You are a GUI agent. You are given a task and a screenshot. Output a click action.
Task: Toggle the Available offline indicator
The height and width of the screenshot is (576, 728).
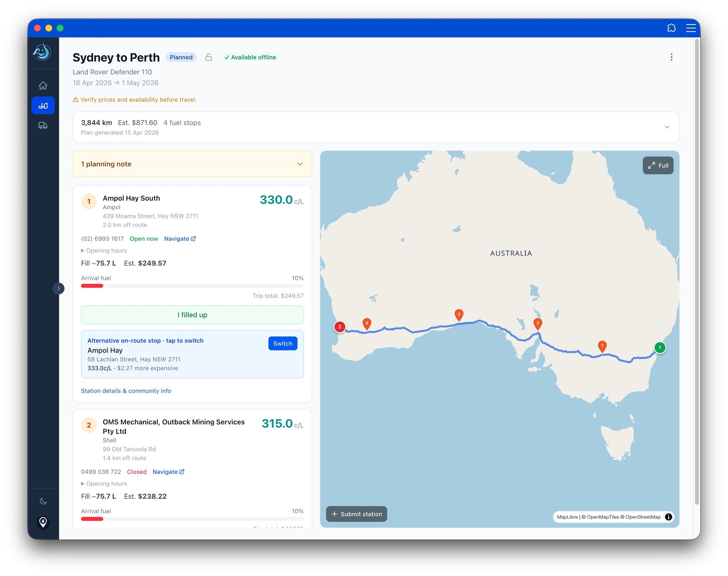250,57
